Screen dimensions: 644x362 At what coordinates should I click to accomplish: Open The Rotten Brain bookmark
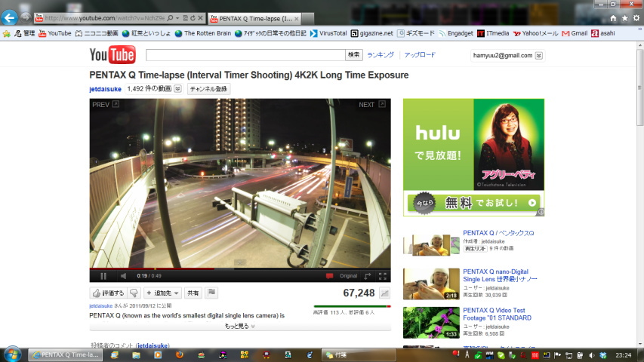pos(203,33)
